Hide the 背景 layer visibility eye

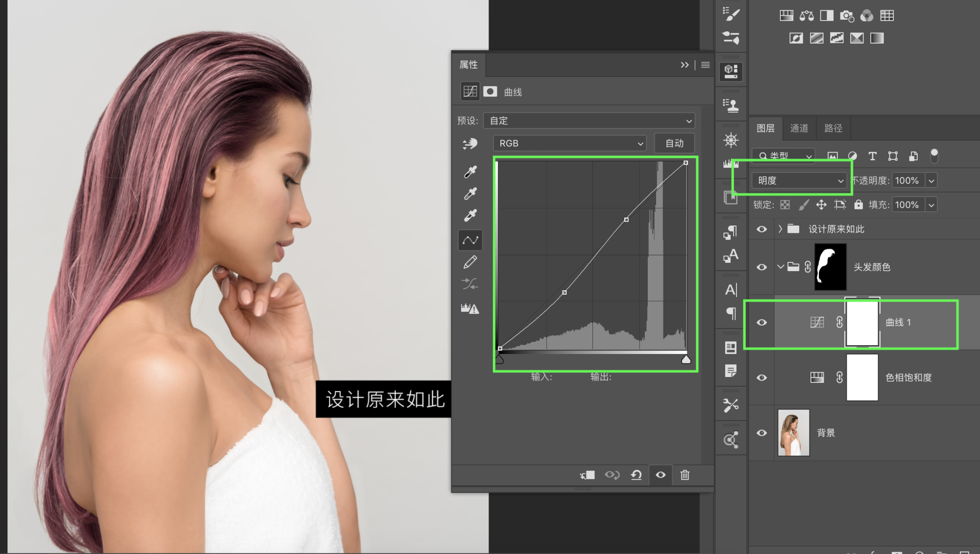click(x=761, y=433)
